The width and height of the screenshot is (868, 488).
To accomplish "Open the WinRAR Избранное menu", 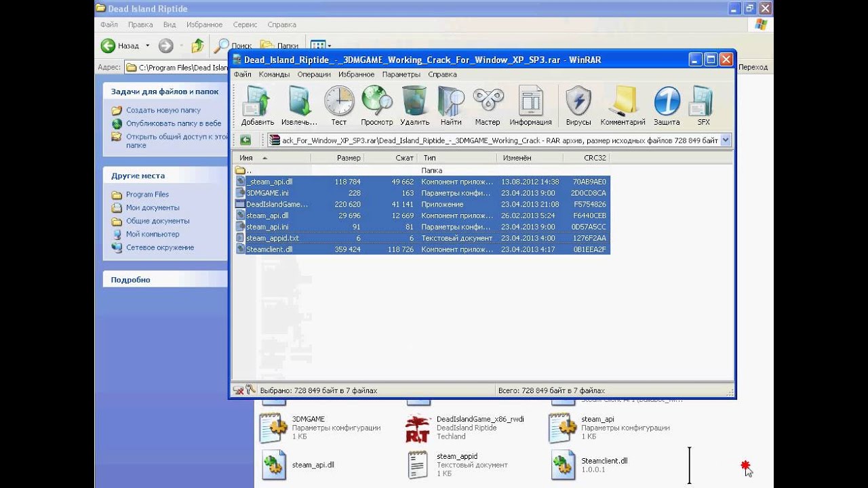I will point(357,75).
